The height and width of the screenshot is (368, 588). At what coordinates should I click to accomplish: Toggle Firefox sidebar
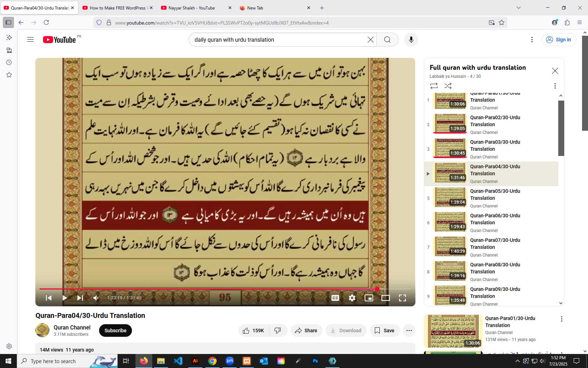[8, 22]
